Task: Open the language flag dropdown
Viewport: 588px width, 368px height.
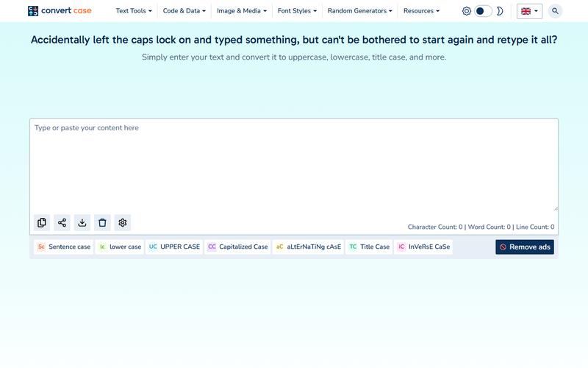Action: tap(529, 11)
